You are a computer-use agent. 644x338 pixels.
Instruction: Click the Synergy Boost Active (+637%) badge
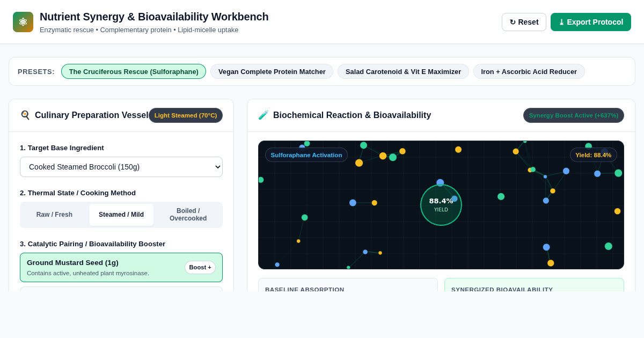coord(574,115)
